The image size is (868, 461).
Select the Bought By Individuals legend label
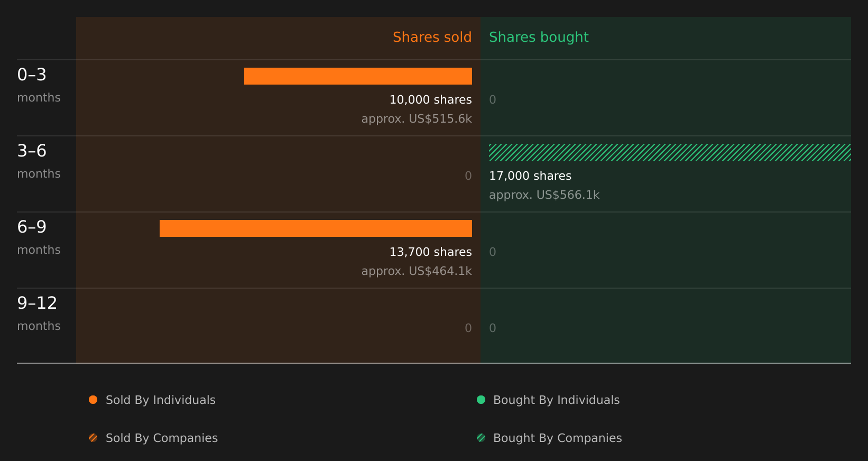tap(557, 400)
